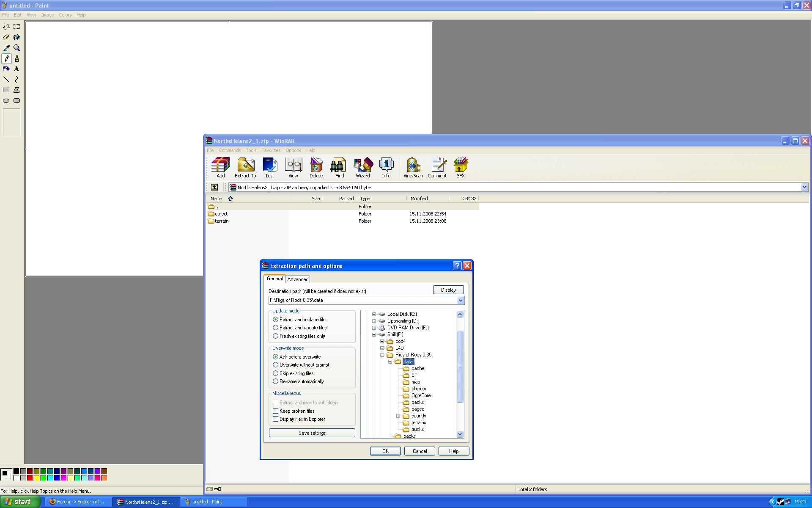Image resolution: width=812 pixels, height=508 pixels.
Task: Open the Destination path dropdown arrow
Action: (461, 300)
